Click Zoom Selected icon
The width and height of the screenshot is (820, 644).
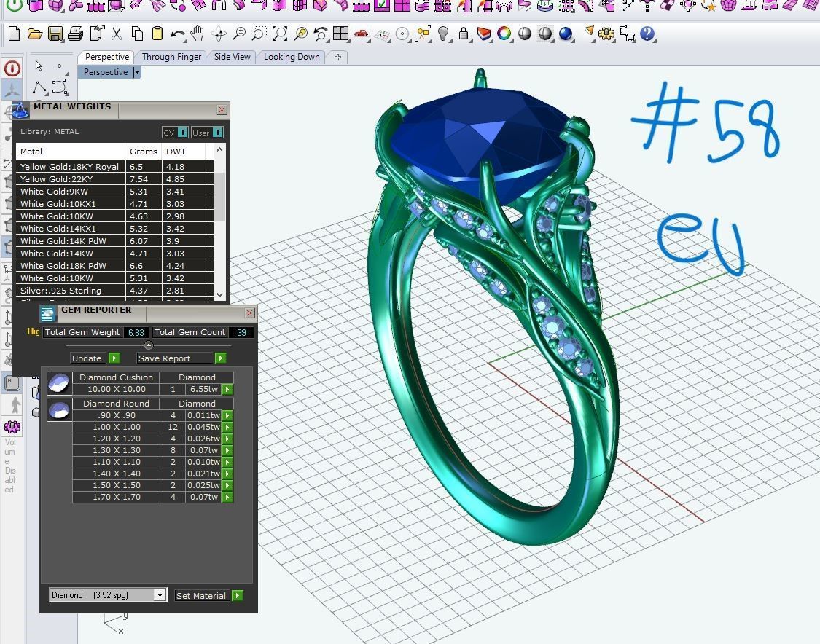pyautogui.click(x=301, y=34)
